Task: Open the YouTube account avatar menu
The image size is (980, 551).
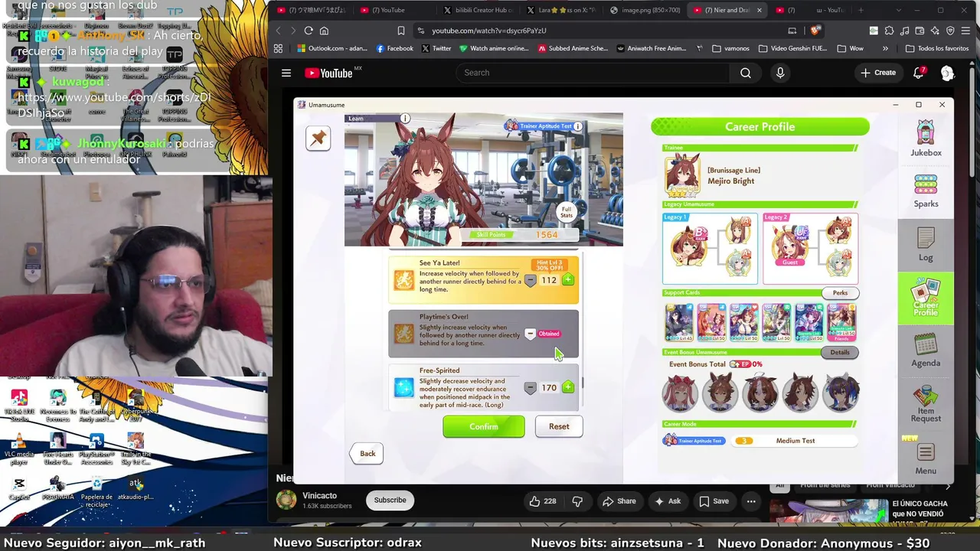Action: pos(947,73)
